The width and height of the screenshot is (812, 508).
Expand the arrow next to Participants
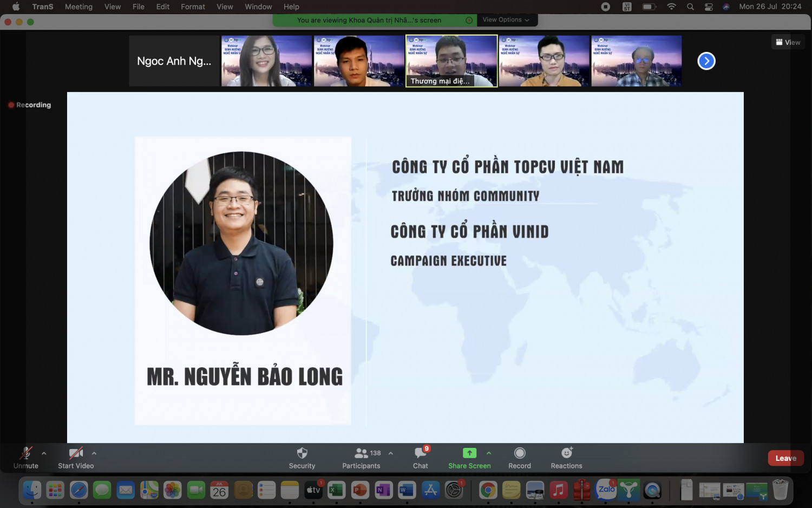click(391, 453)
